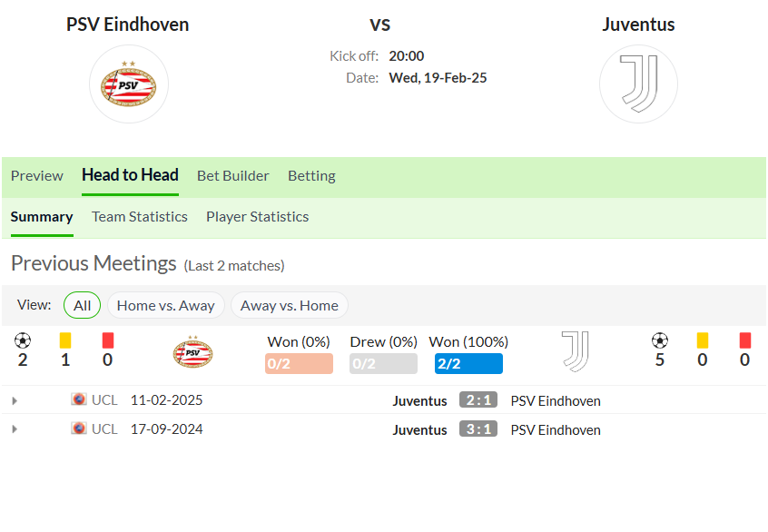Click PSV's goals football icon
This screenshot has height=532, width=768.
pyautogui.click(x=23, y=340)
